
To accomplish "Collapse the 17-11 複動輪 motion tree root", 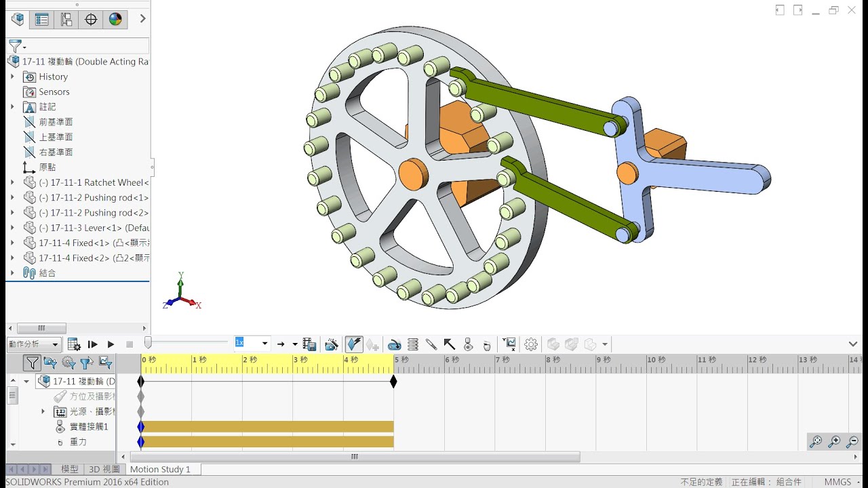I will (26, 382).
